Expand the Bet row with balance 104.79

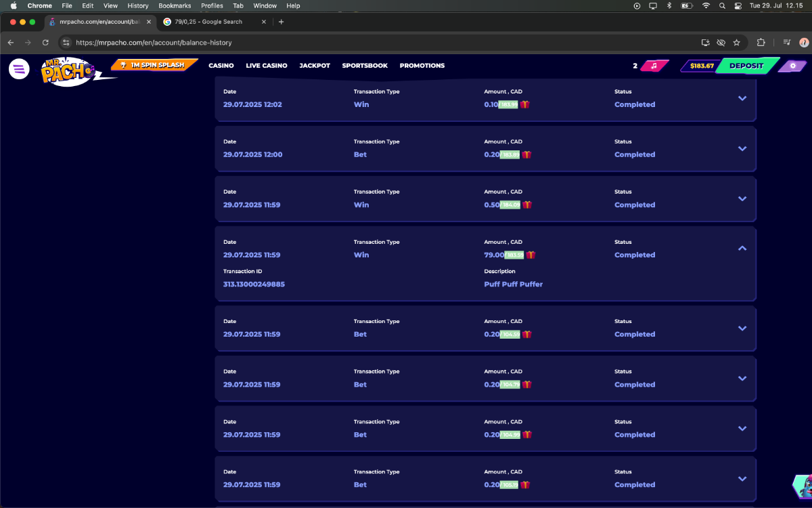742,378
